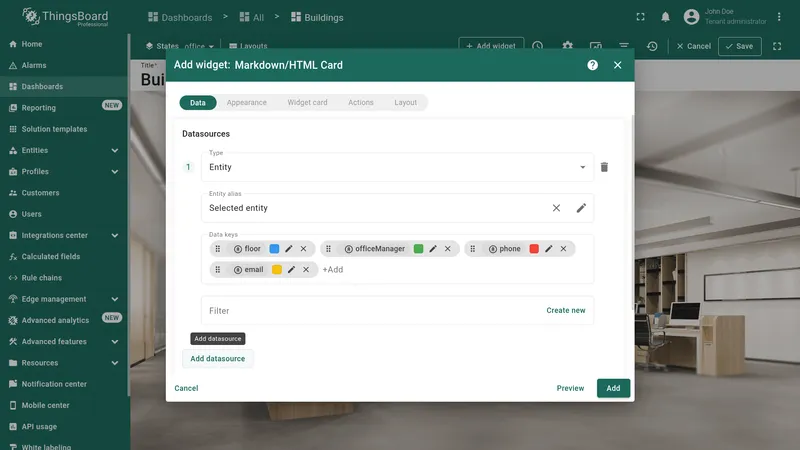Remove the officeManager data key
800x450 pixels.
(x=447, y=248)
